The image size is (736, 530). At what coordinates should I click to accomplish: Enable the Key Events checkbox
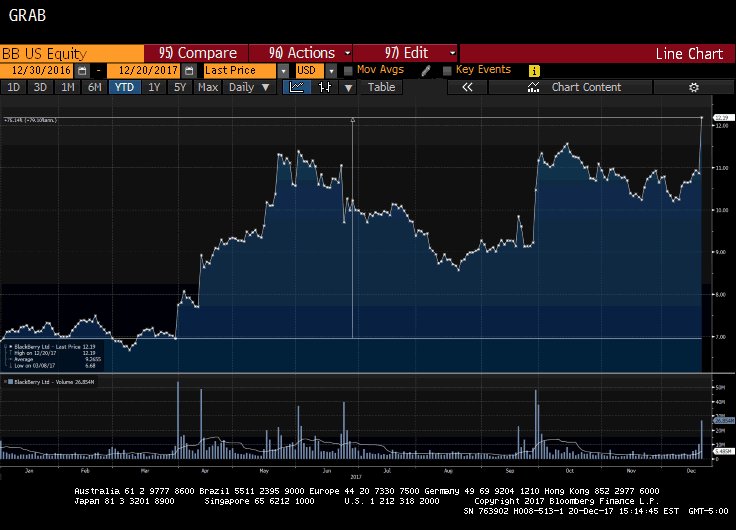pos(447,71)
